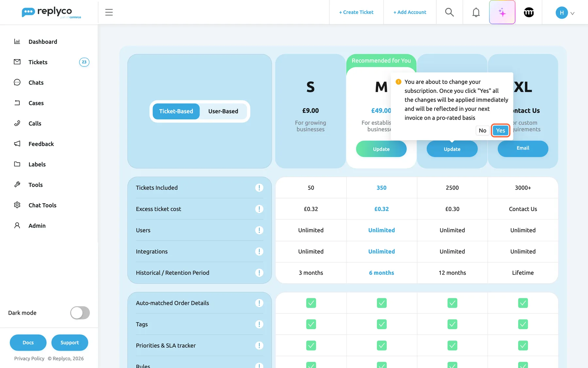Click + Add Account

click(410, 12)
